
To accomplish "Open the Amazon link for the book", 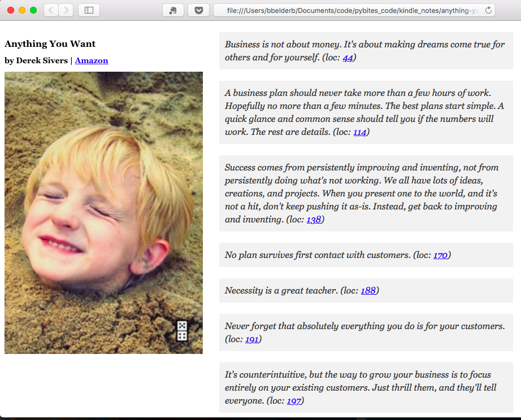I will [x=91, y=60].
